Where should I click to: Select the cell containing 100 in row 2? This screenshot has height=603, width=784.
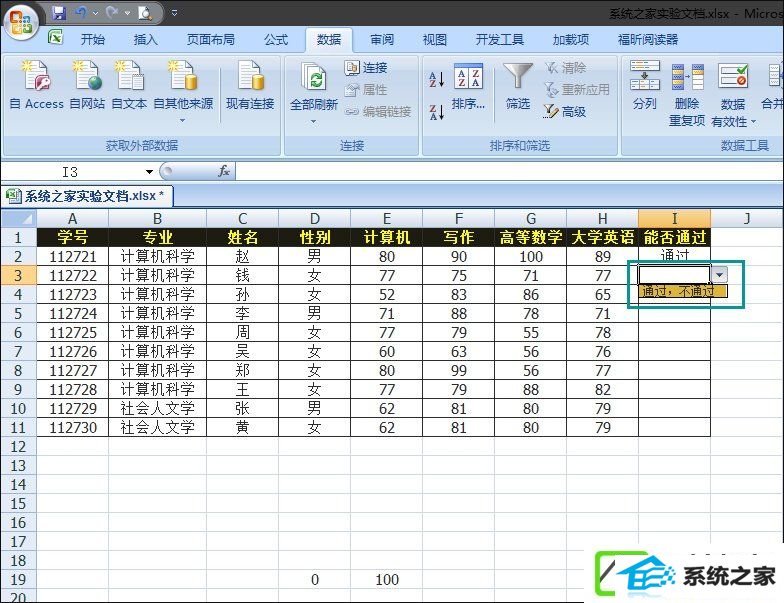(x=530, y=256)
